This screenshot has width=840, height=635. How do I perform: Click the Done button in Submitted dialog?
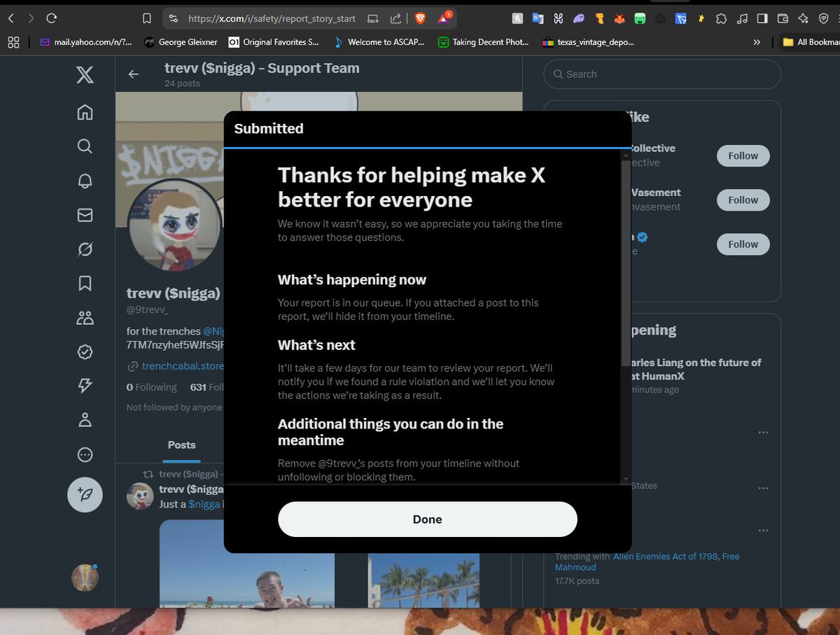click(428, 519)
